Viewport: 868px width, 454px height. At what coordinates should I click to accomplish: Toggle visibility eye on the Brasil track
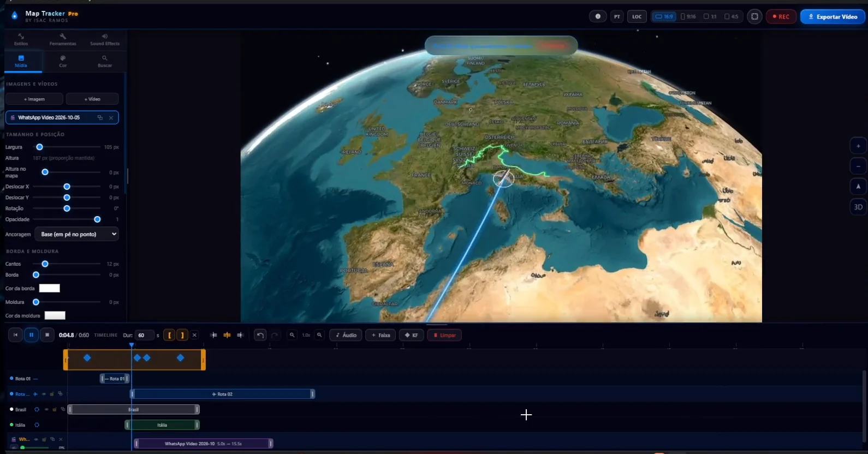pos(46,409)
